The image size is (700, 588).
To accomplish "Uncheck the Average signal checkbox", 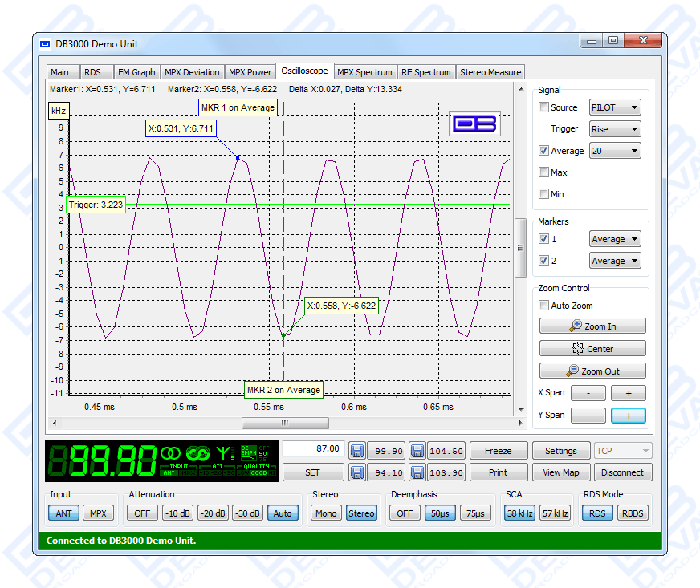I will click(544, 151).
